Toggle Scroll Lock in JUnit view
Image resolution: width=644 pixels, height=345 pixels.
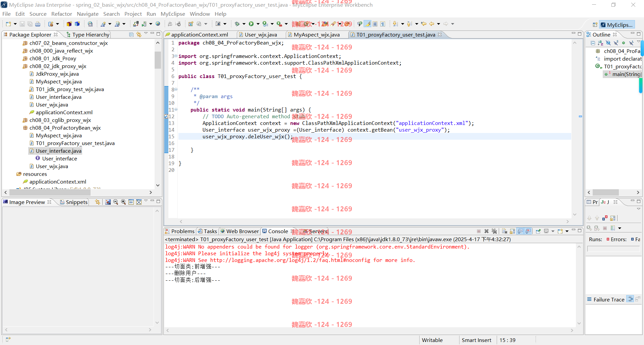point(613,218)
